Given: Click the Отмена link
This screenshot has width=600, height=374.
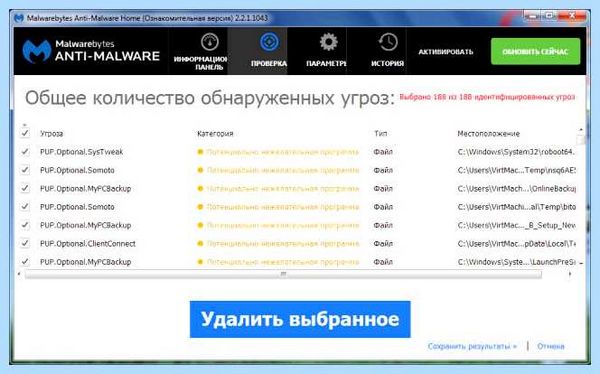Looking at the screenshot, I should 551,346.
